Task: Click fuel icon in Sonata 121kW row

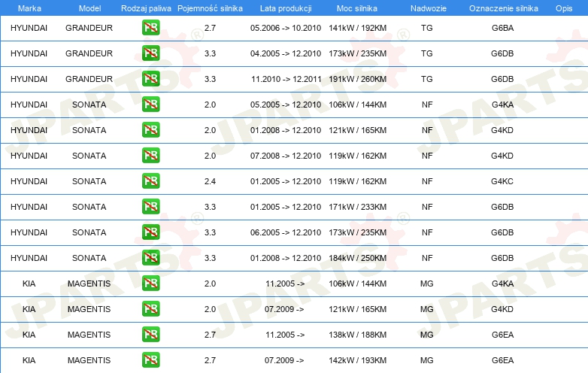Action: (150, 130)
